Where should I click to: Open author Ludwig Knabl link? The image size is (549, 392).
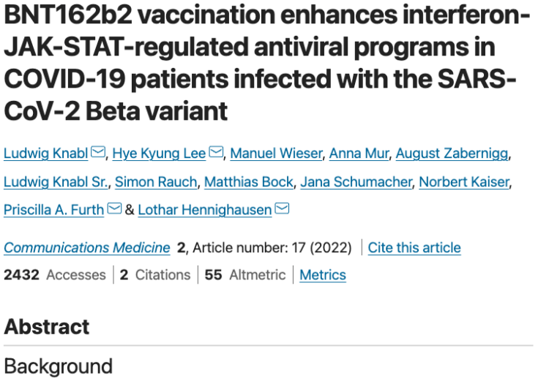46,153
